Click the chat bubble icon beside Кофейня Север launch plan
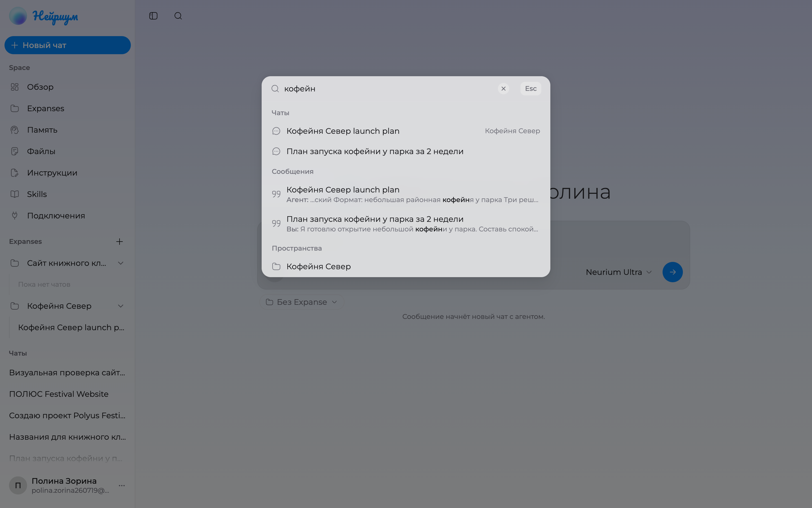Viewport: 812px width, 508px height. 276,131
